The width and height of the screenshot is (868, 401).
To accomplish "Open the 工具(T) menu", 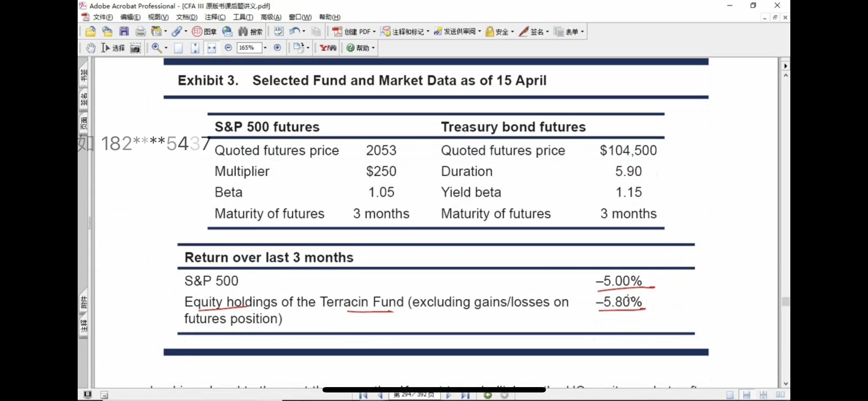I will [x=243, y=17].
